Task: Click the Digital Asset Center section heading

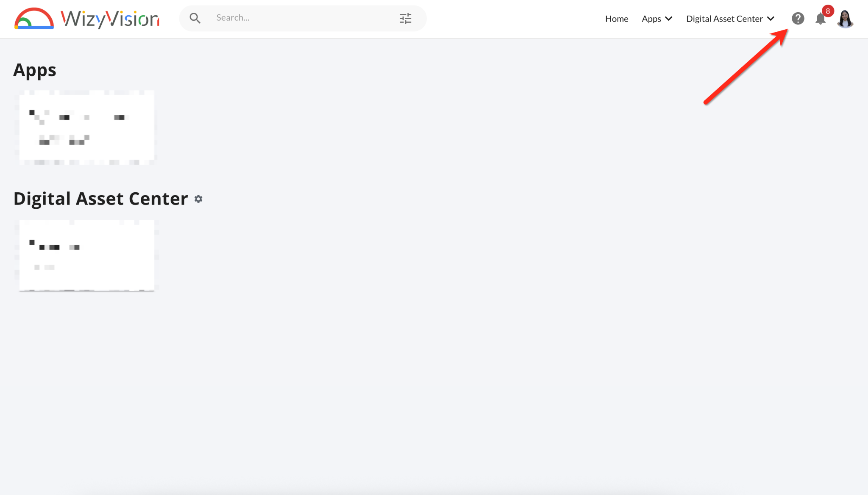Action: pos(100,199)
